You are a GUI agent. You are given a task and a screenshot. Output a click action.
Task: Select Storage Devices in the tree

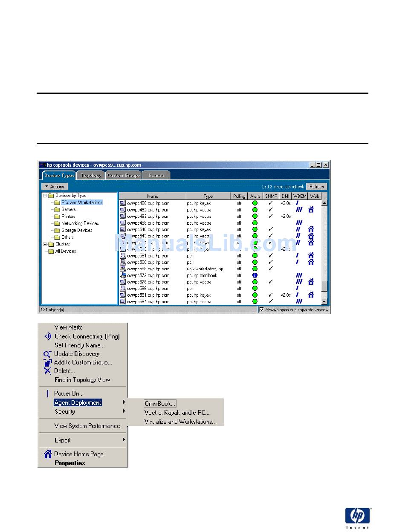point(77,230)
